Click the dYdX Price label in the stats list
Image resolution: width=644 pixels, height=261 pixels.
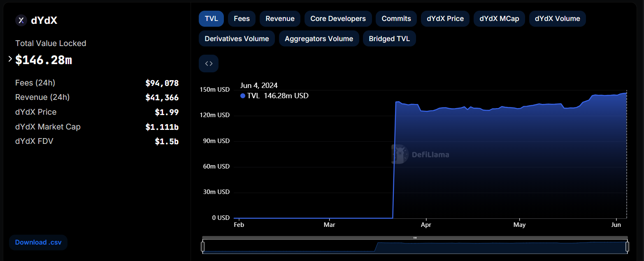click(x=36, y=112)
